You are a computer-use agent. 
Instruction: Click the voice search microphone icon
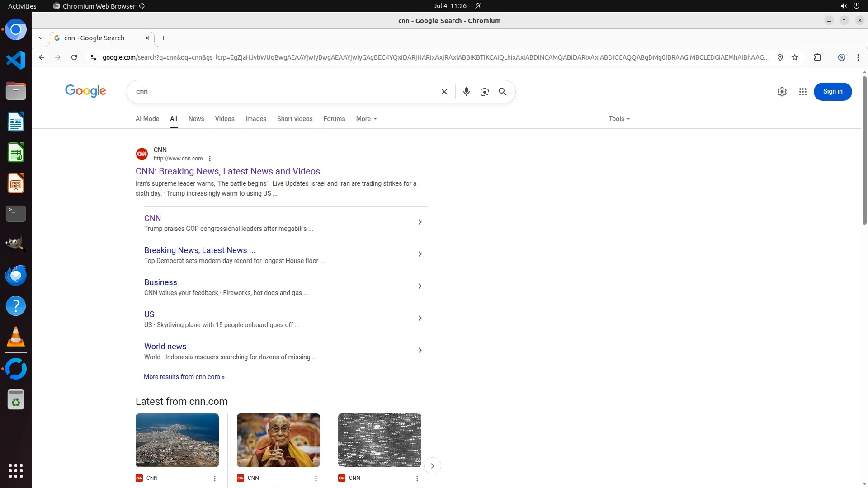click(466, 92)
